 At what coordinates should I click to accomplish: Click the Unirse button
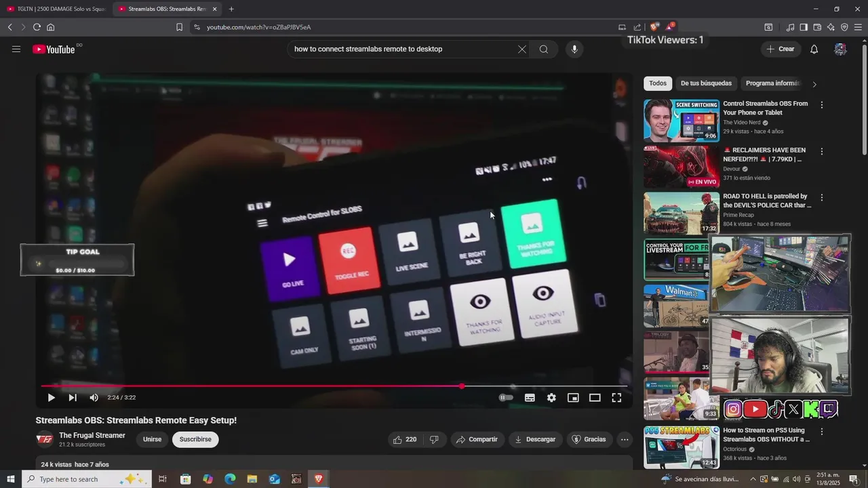coord(153,439)
